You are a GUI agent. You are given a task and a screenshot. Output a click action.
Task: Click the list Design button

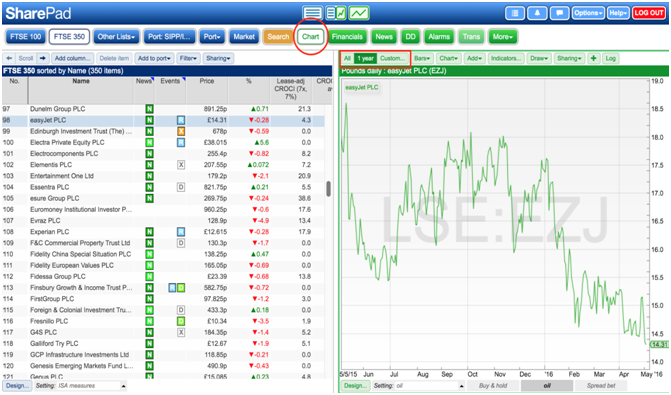tap(18, 386)
